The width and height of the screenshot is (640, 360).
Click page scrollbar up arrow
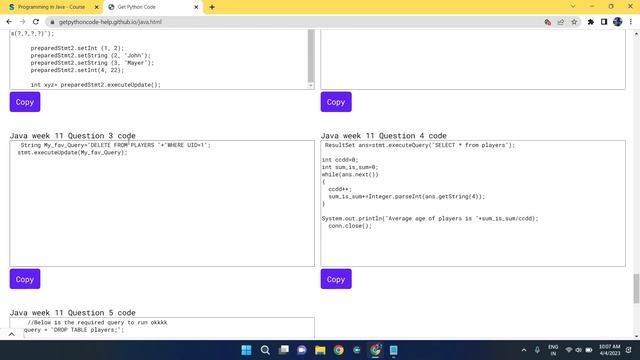636,33
